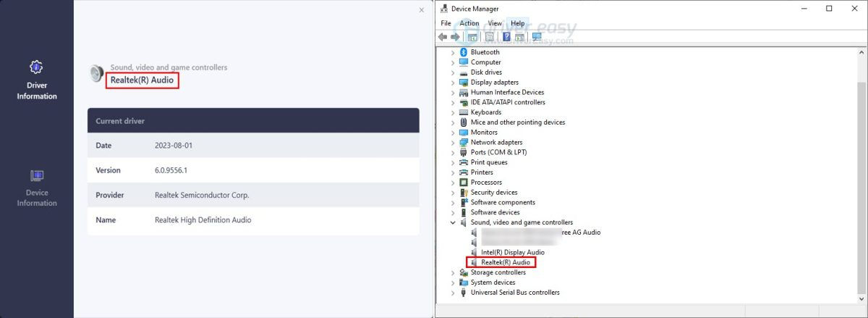Open the View menu
868x318 pixels.
pyautogui.click(x=495, y=23)
